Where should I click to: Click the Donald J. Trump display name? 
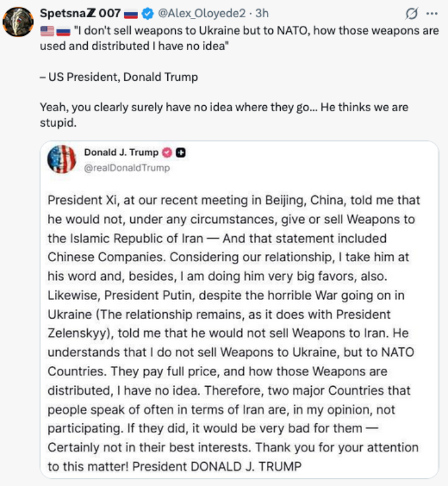point(121,152)
